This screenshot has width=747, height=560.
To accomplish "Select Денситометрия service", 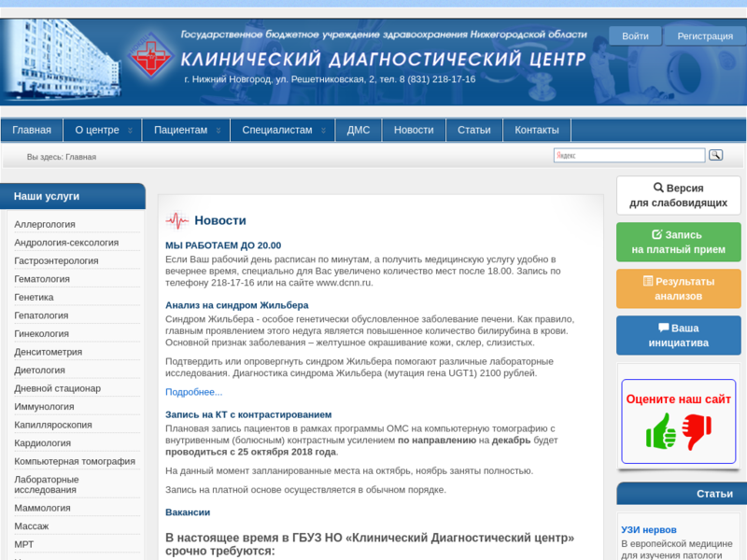I will [x=49, y=352].
